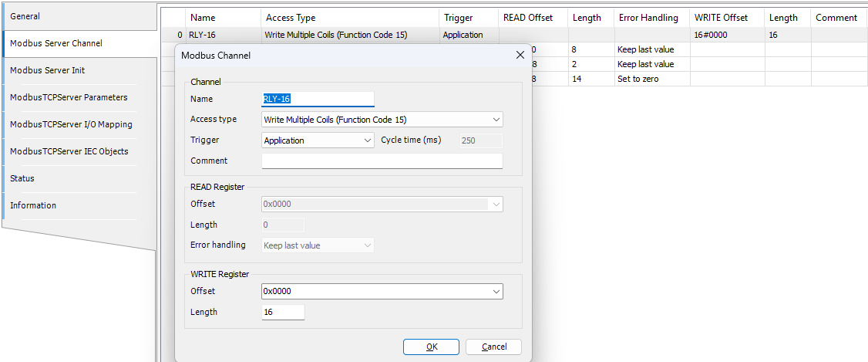Open the General tab

tap(79, 16)
